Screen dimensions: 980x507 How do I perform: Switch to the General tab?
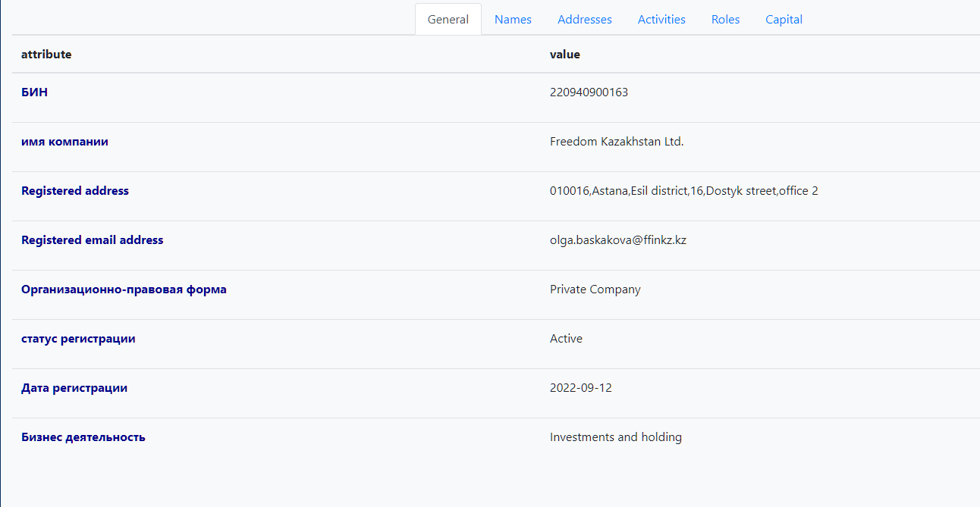click(x=448, y=20)
